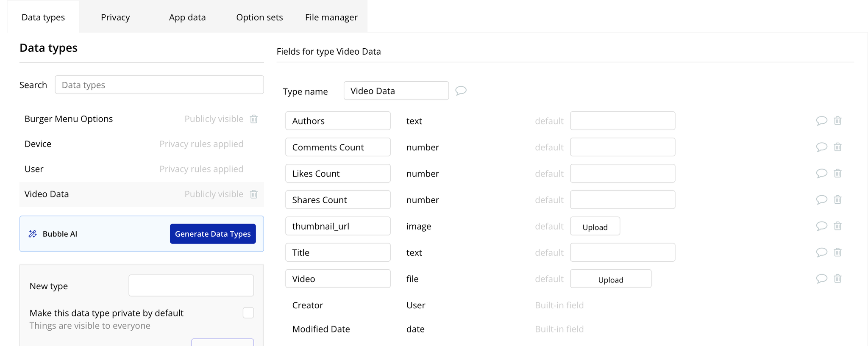Select the Device data type
The height and width of the screenshot is (346, 868).
point(38,144)
